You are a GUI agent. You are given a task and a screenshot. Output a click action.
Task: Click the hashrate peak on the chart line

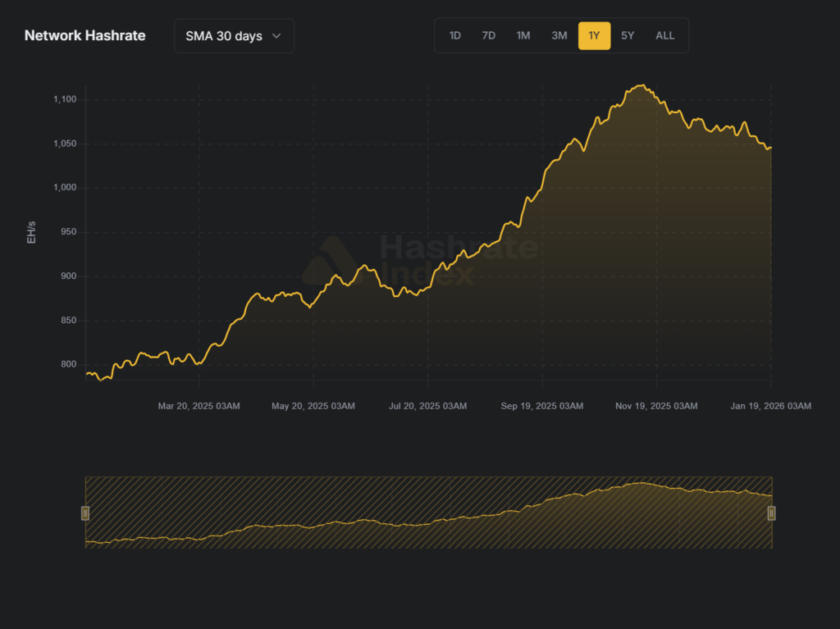[642, 85]
